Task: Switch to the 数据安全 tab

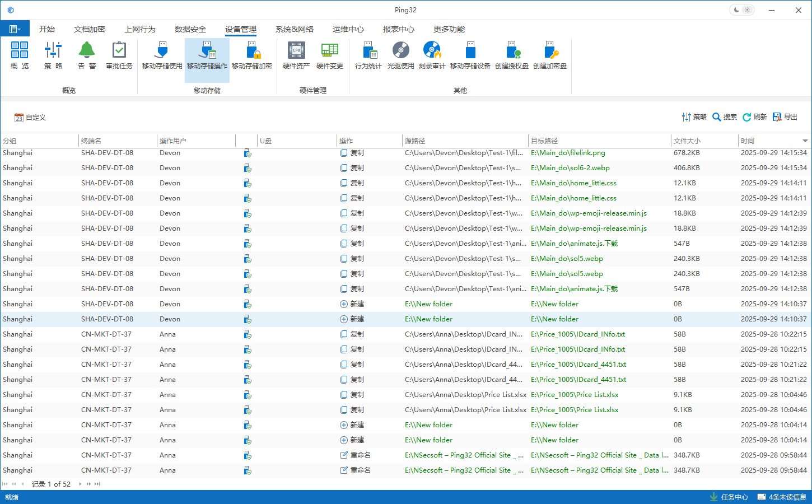Action: [x=190, y=29]
